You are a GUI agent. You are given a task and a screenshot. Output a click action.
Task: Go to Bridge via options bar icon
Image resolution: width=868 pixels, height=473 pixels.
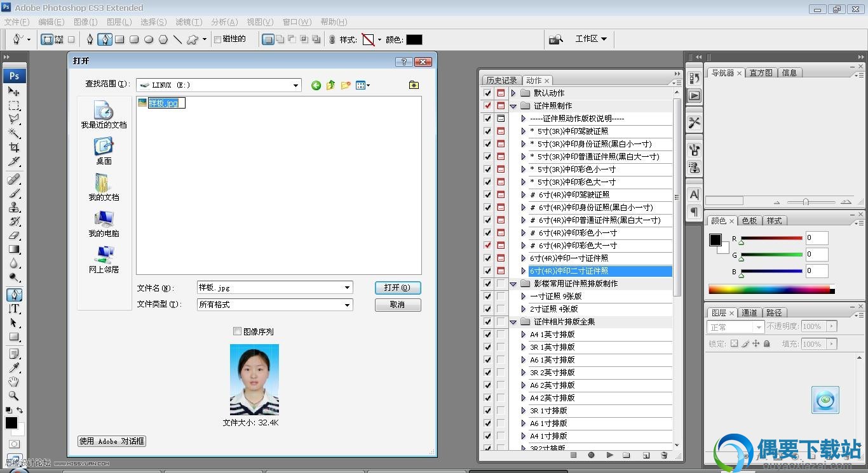(x=556, y=39)
